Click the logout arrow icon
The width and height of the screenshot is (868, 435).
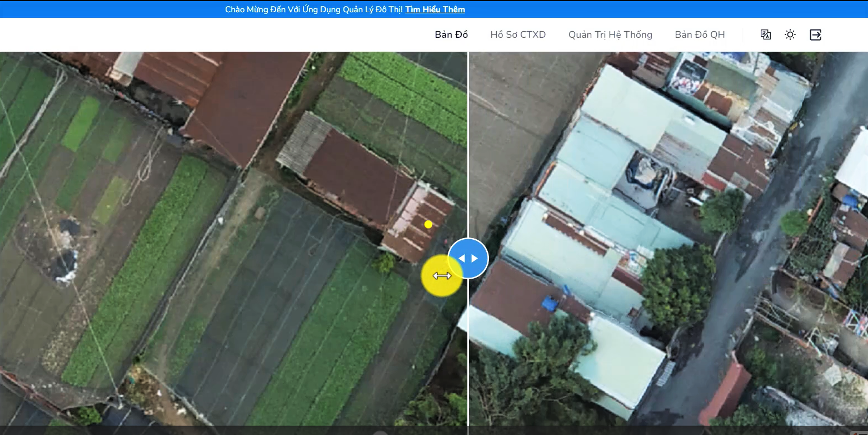pyautogui.click(x=815, y=34)
